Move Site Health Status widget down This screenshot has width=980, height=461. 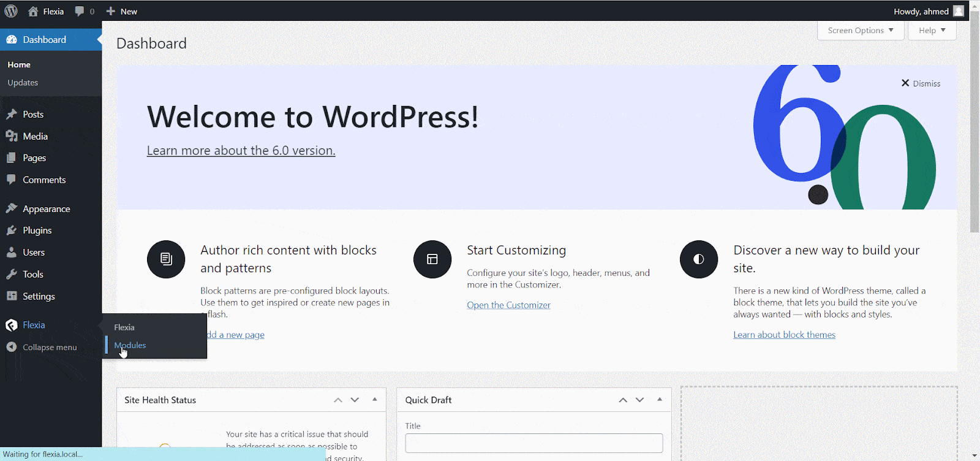tap(355, 400)
